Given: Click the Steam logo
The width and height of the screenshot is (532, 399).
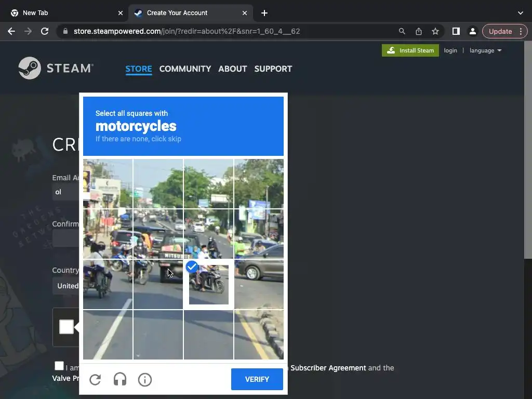Looking at the screenshot, I should [56, 68].
